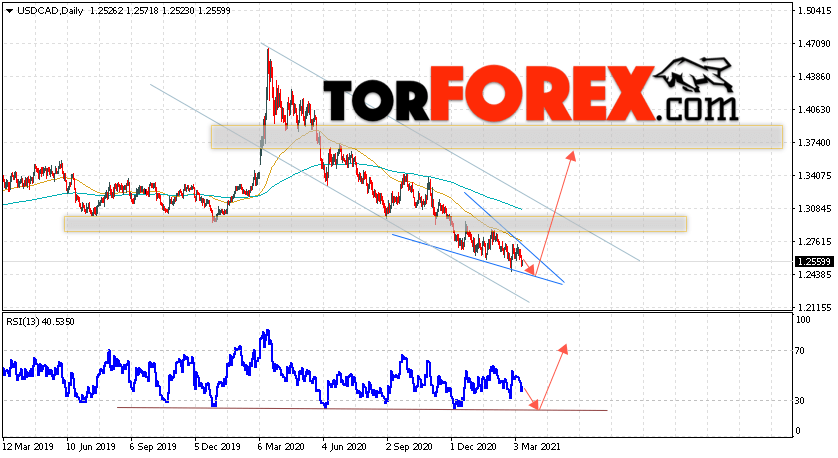Click the 1.43860 price axis label
The image size is (838, 458).
click(x=814, y=77)
